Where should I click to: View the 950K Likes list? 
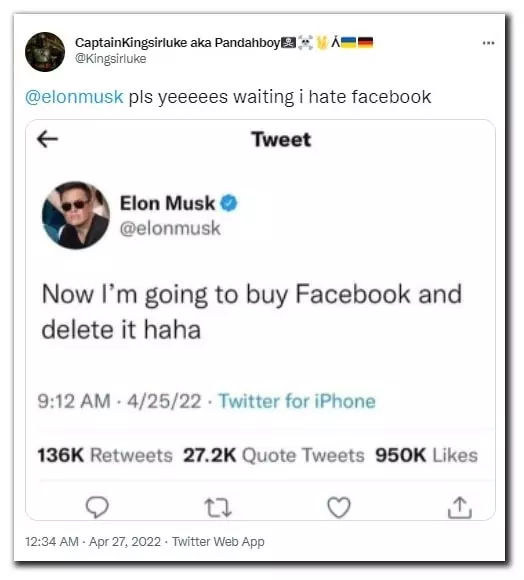(x=427, y=455)
